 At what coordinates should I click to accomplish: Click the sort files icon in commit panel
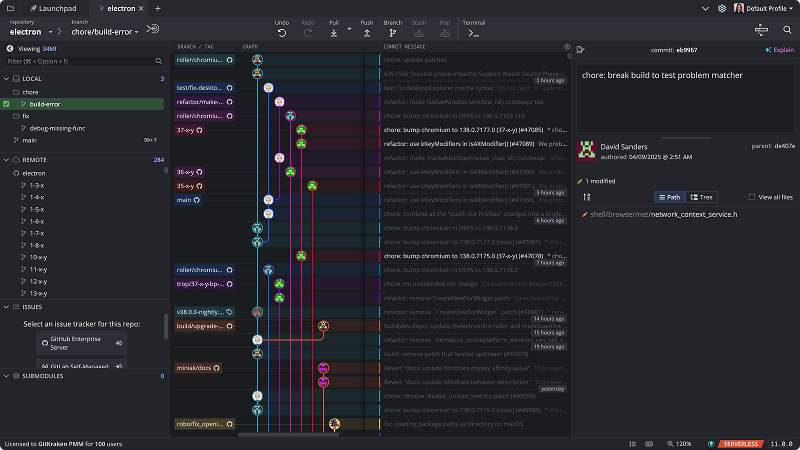click(x=587, y=197)
